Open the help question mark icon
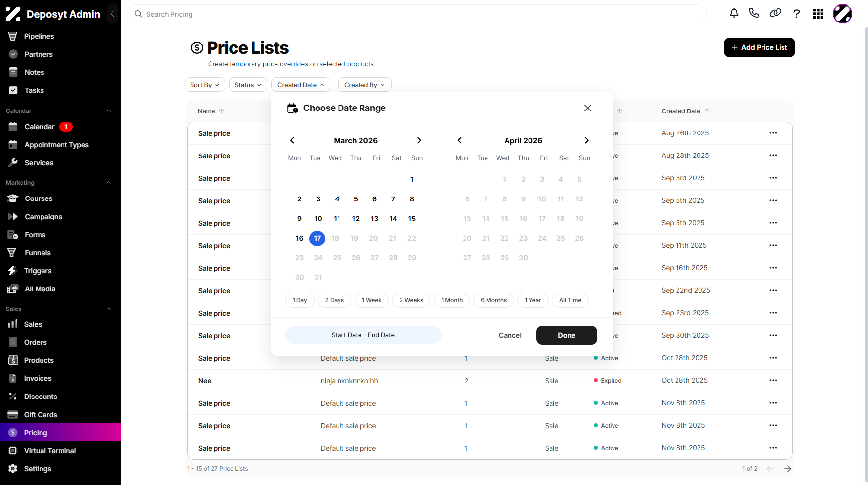 [797, 14]
